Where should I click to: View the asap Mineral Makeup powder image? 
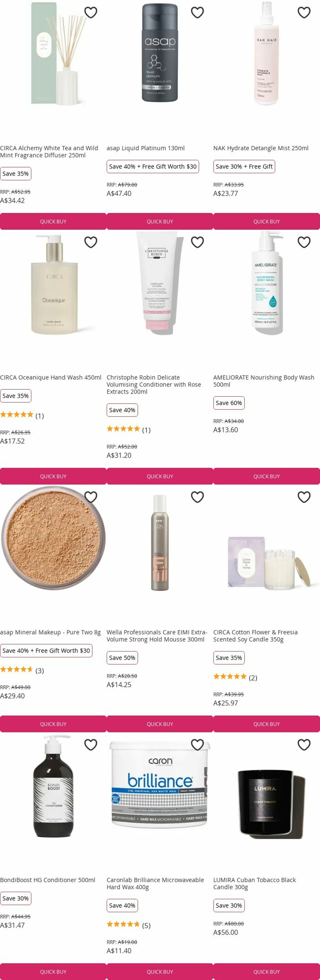[x=53, y=538]
